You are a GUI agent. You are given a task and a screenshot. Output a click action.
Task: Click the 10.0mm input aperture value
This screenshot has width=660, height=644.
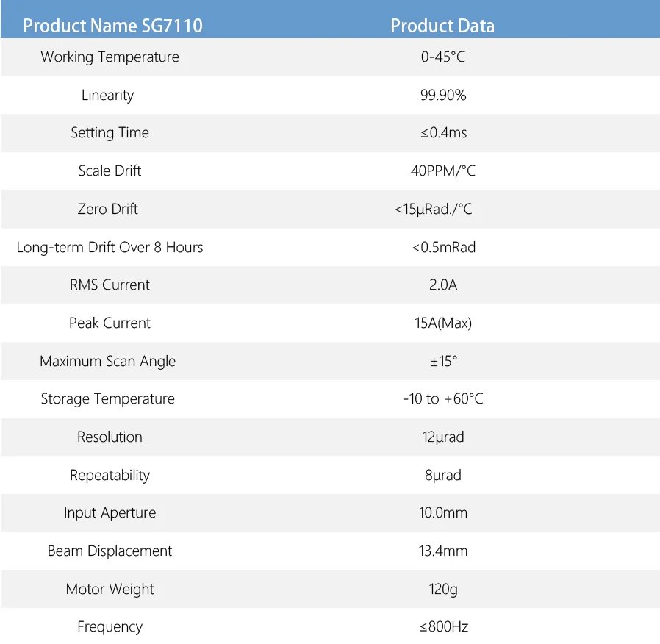point(443,513)
